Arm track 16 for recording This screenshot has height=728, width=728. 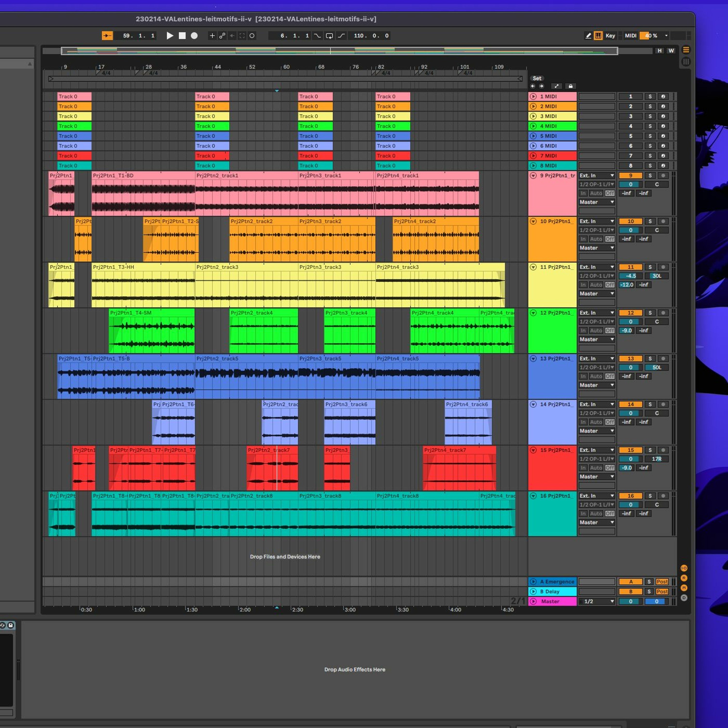pyautogui.click(x=663, y=496)
